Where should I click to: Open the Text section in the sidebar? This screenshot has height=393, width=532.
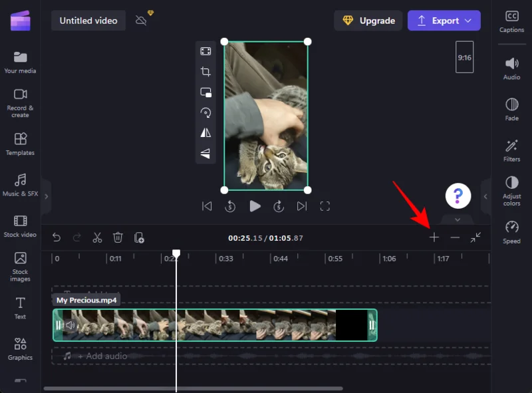(20, 307)
